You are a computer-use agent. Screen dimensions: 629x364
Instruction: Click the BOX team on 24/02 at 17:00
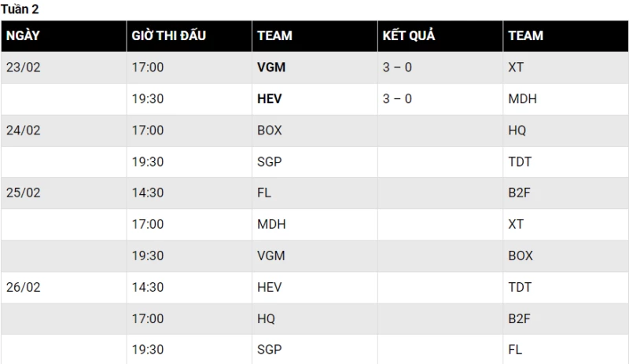click(x=269, y=131)
